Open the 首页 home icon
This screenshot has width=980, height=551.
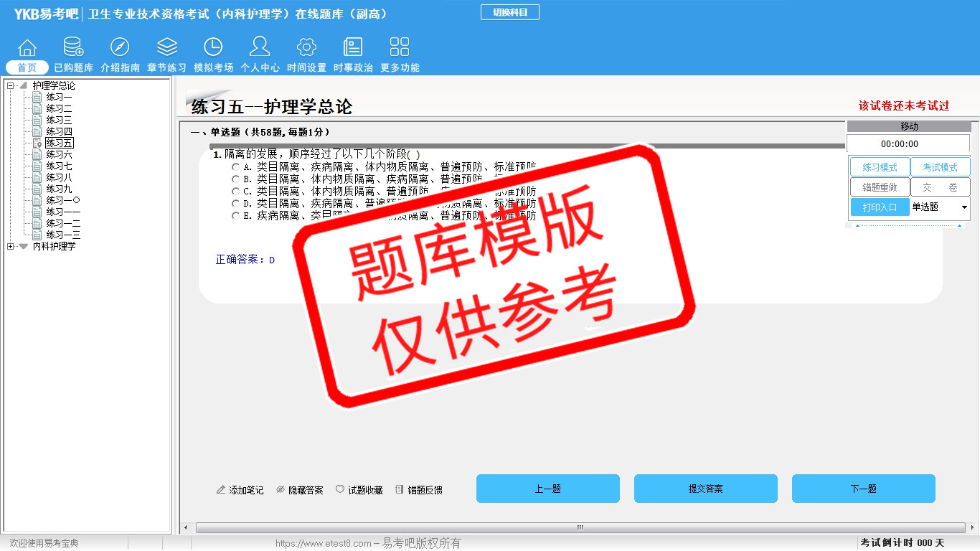(x=27, y=47)
